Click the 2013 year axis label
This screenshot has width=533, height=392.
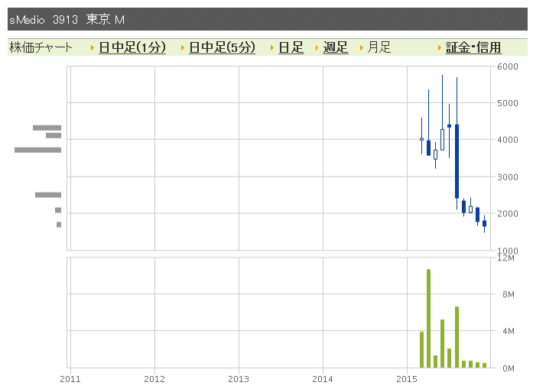pyautogui.click(x=239, y=379)
